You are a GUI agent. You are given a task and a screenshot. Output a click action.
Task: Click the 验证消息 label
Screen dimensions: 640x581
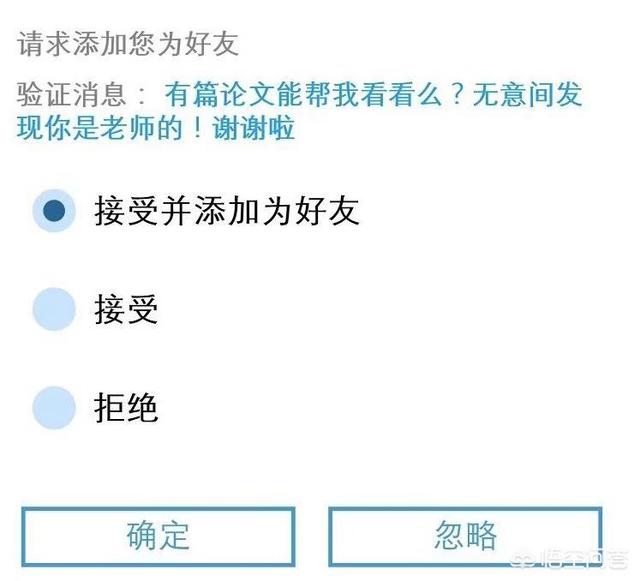(x=71, y=94)
